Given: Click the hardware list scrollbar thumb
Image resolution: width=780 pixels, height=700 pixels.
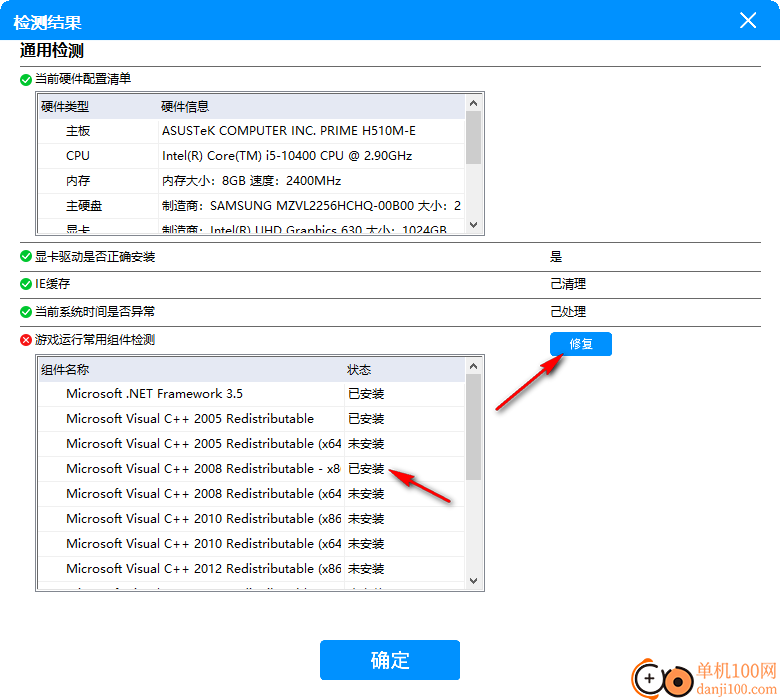Looking at the screenshot, I should coord(473,137).
